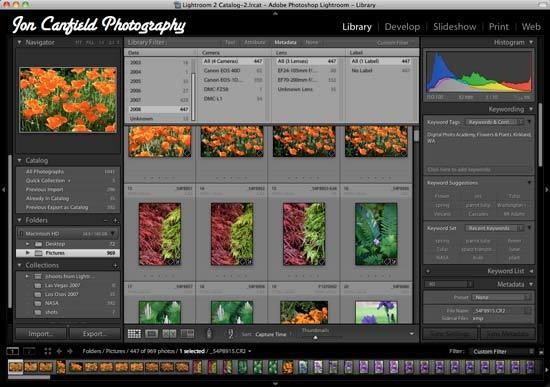Click the Painter spray can tool
550x387 pixels.
click(209, 333)
